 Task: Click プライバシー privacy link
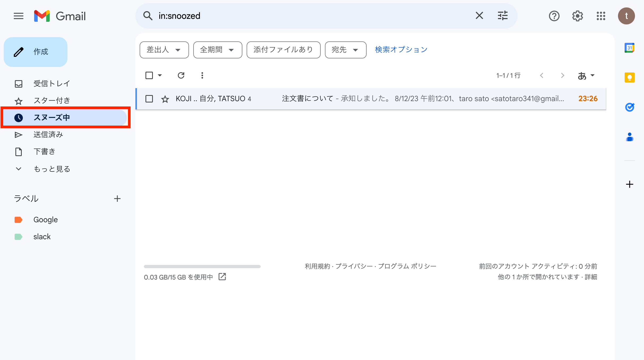(354, 266)
